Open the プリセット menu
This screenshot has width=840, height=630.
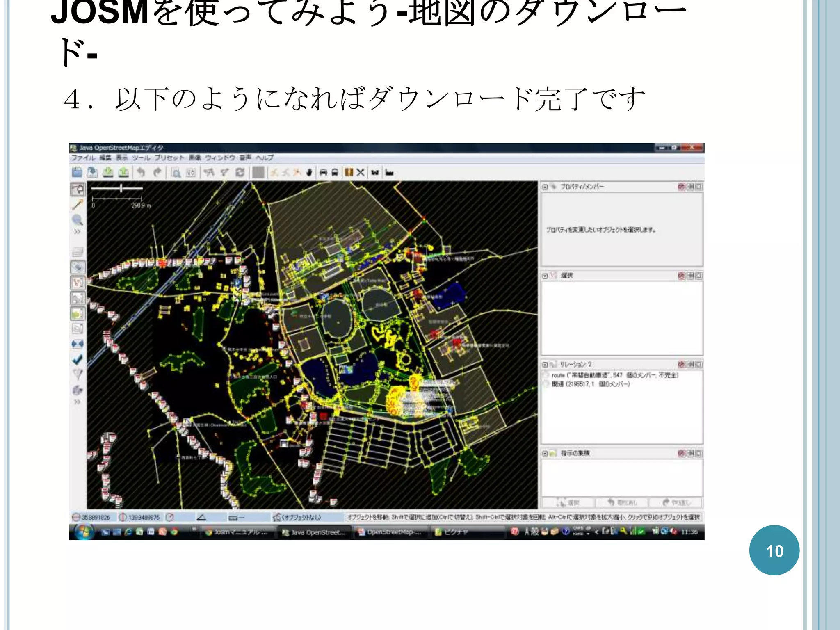coord(169,158)
